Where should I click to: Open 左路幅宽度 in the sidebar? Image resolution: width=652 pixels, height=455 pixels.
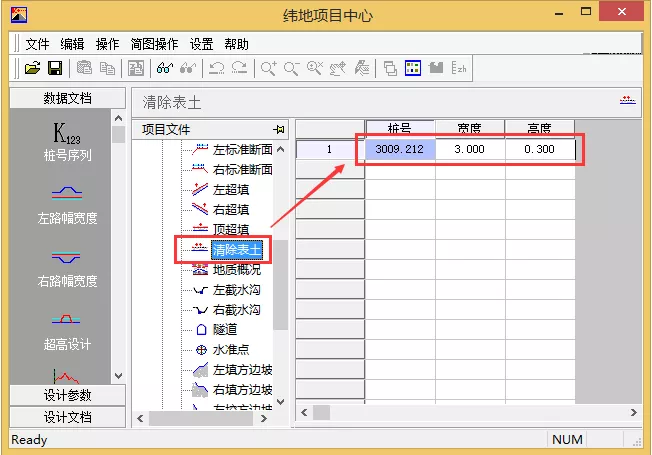tap(66, 204)
